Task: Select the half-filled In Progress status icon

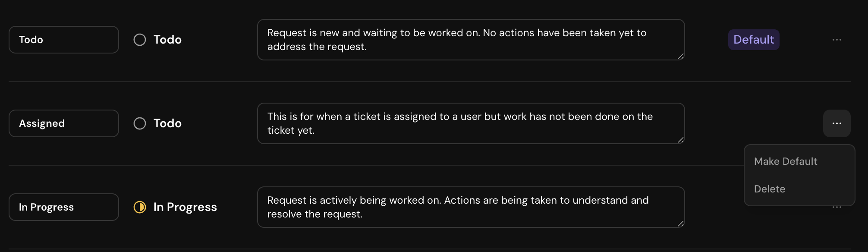Action: 139,207
